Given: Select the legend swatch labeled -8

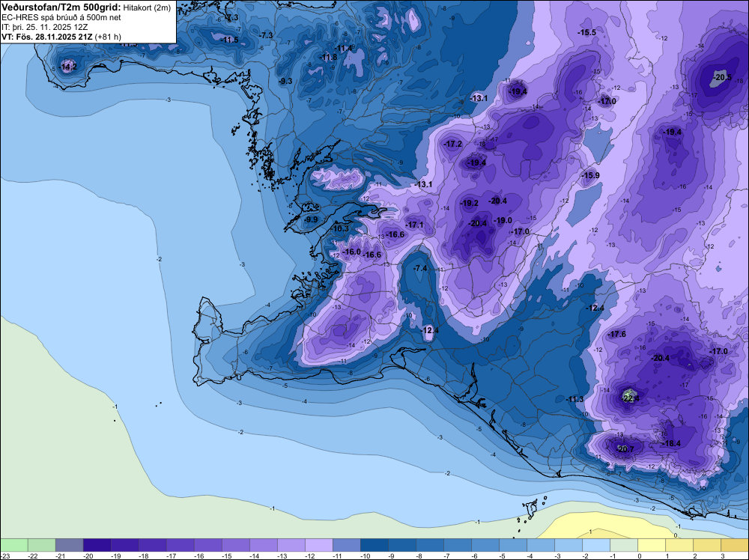Looking at the screenshot, I should (x=429, y=545).
